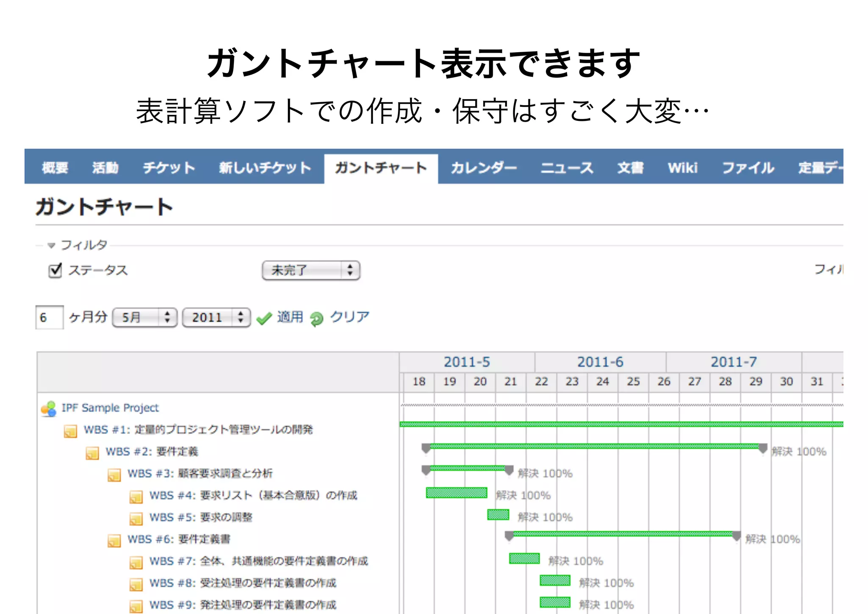This screenshot has height=614, width=868.
Task: Reset filters with クリア link
Action: [x=350, y=317]
